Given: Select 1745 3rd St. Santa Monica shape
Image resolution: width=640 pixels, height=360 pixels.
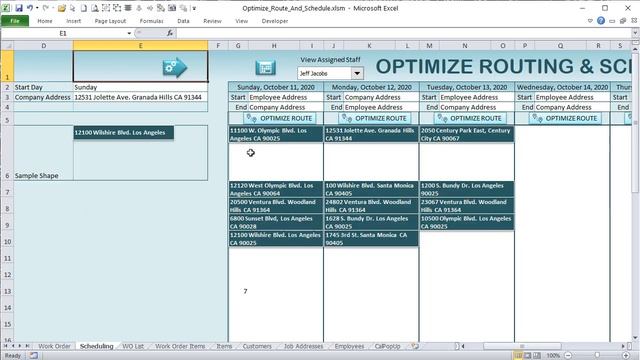Looking at the screenshot, I should (371, 239).
